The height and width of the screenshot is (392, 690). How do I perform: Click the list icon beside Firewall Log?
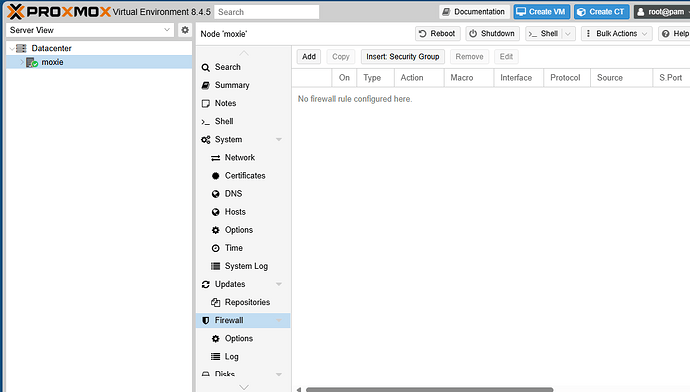pos(216,357)
